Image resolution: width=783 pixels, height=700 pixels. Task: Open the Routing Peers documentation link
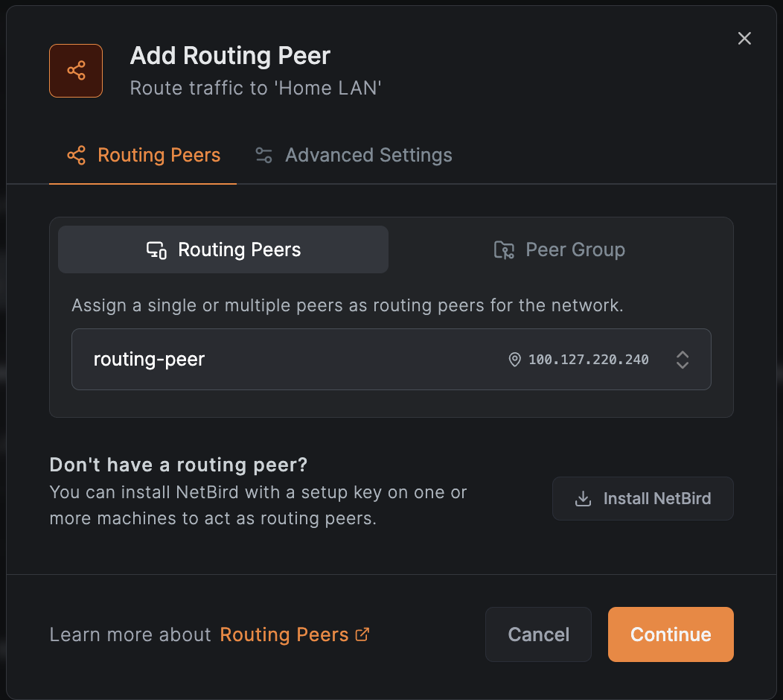click(285, 634)
